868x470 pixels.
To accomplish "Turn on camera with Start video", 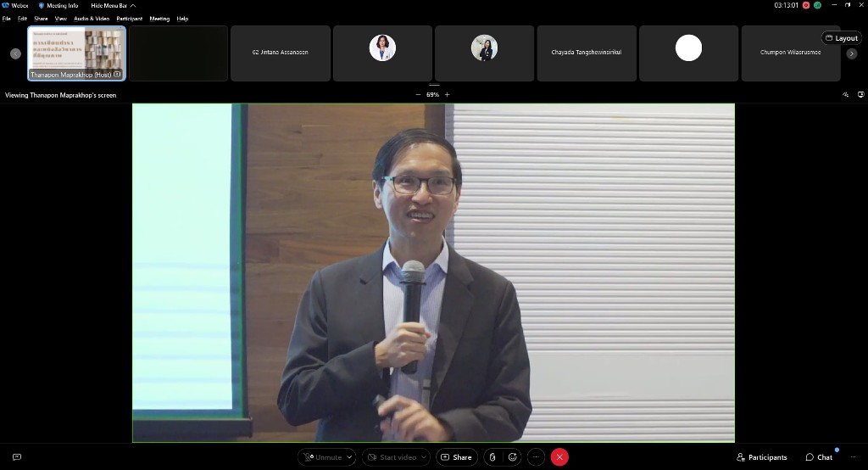I will click(x=392, y=457).
